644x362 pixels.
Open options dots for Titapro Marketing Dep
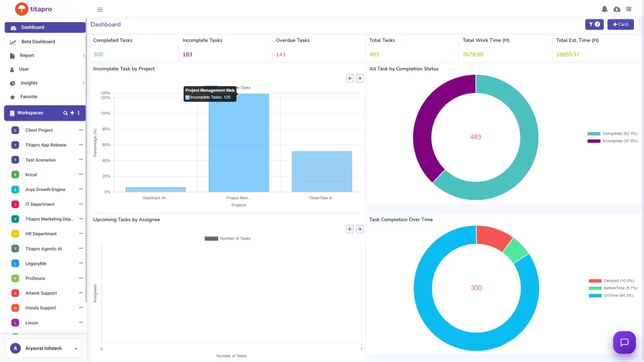[81, 219]
